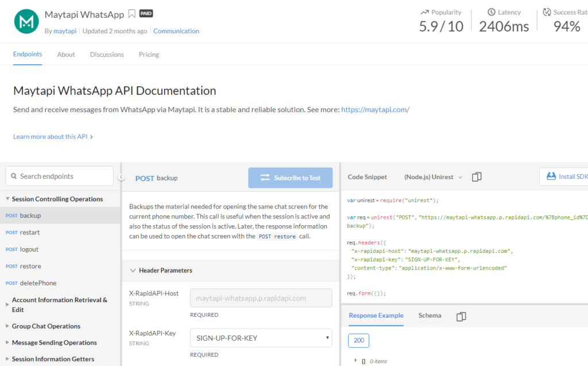Click the Maytapi green M logo
588x366 pixels.
[x=26, y=21]
